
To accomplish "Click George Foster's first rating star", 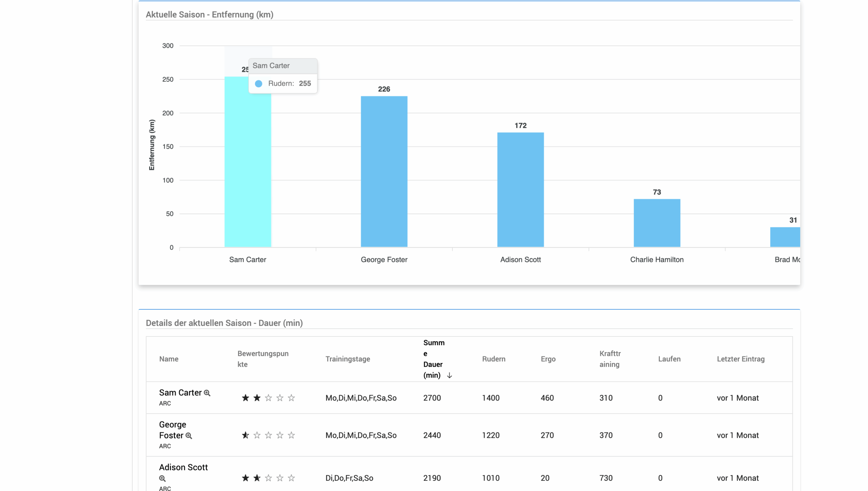I will 245,435.
